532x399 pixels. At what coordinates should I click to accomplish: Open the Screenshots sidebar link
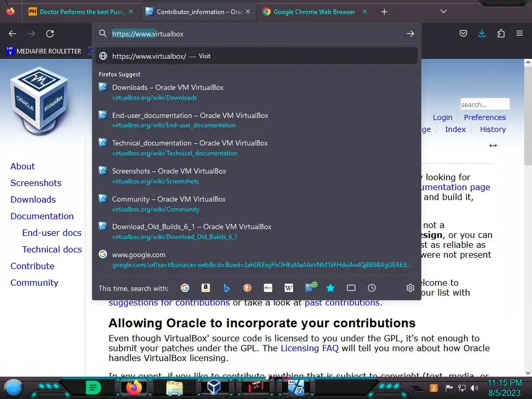36,183
